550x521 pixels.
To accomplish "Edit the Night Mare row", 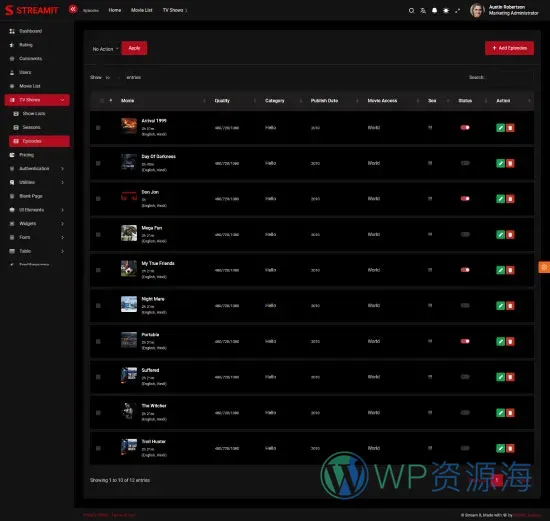I will (501, 306).
